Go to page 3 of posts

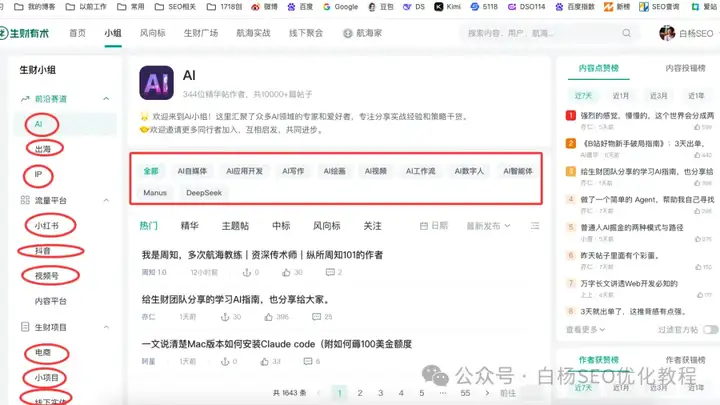point(380,393)
